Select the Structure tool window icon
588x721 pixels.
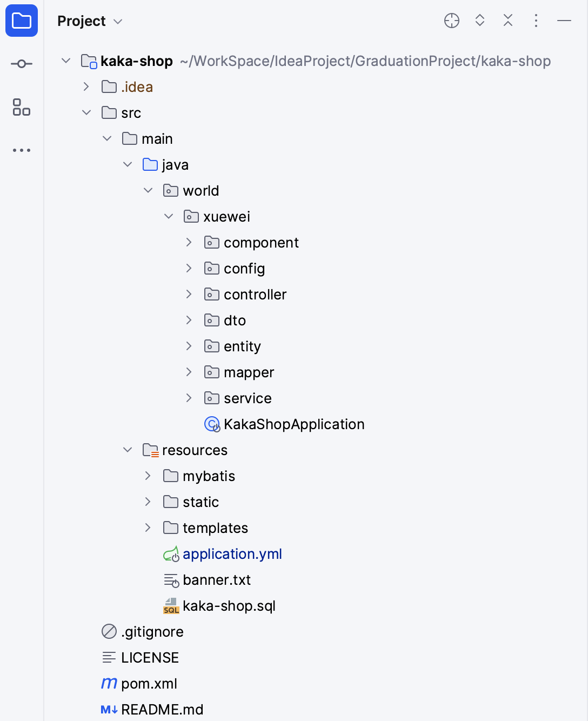pos(21,108)
